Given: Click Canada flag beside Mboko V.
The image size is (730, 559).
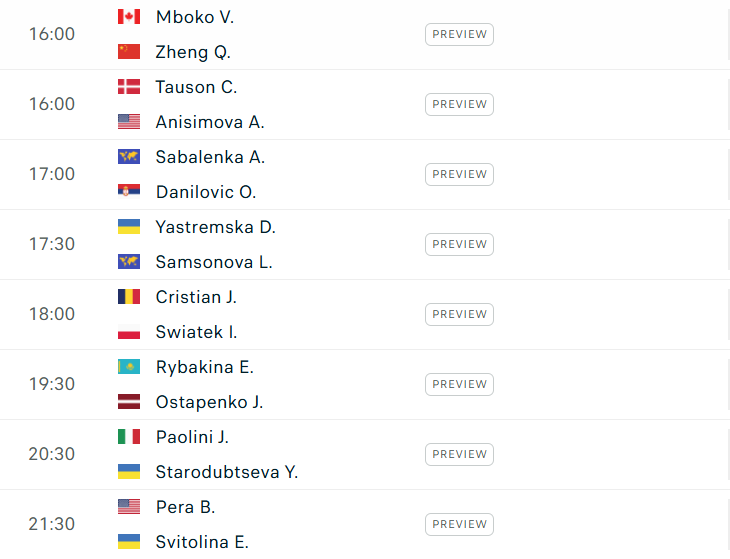Looking at the screenshot, I should [x=129, y=17].
